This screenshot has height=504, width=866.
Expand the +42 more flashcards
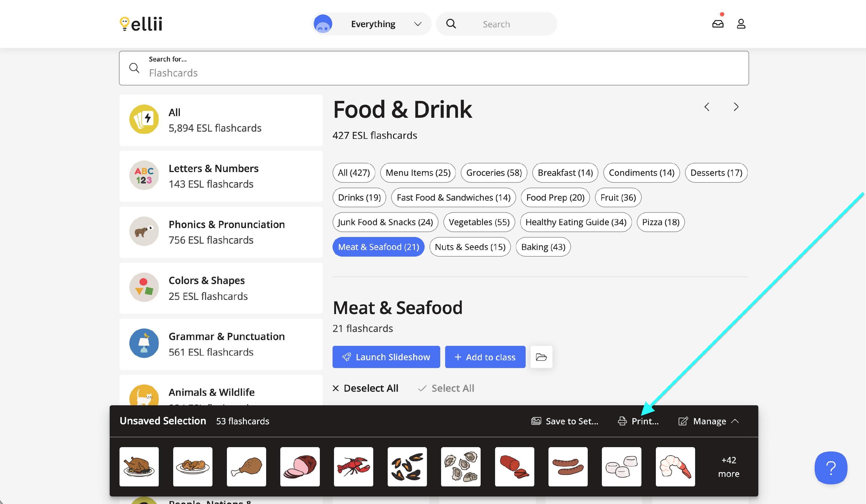tap(729, 466)
